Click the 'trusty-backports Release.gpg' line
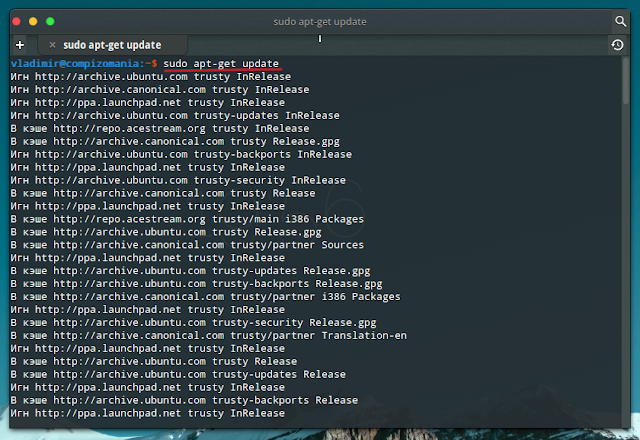 197,284
